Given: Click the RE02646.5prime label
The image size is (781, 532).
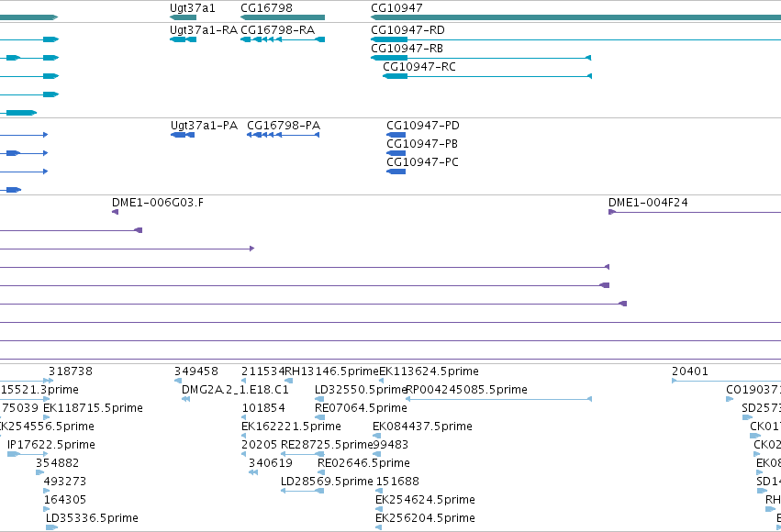Looking at the screenshot, I should 363,463.
